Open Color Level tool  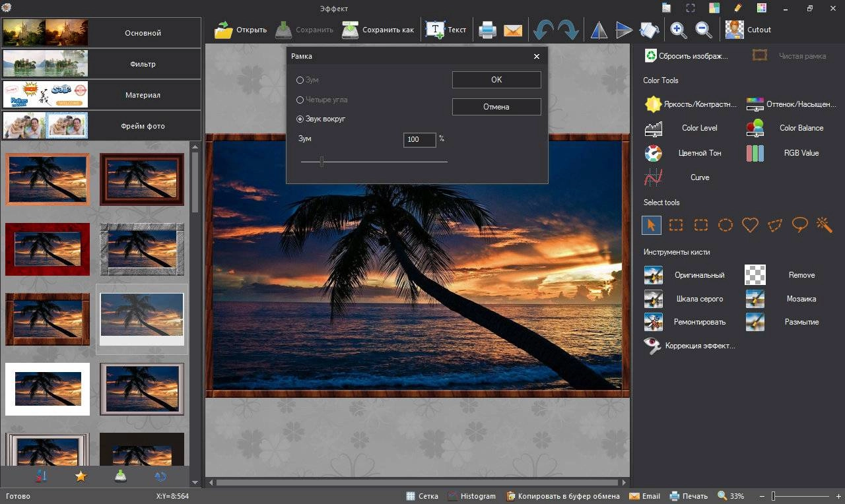click(x=681, y=128)
